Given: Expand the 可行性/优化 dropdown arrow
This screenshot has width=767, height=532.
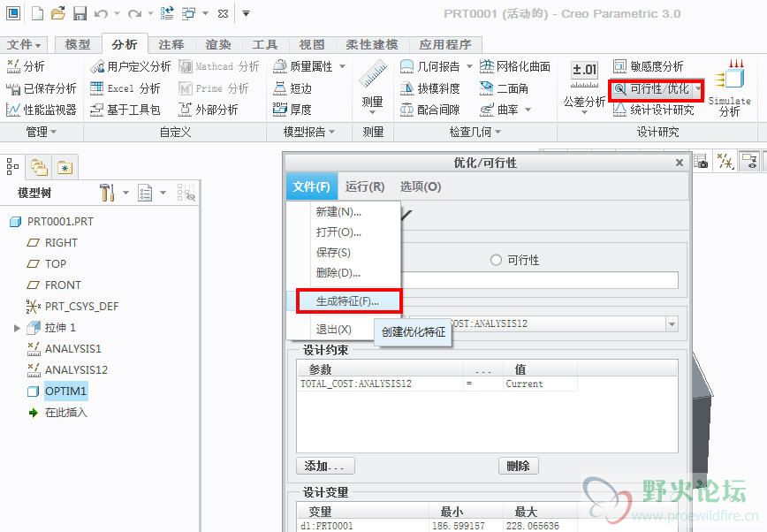Looking at the screenshot, I should pos(697,88).
